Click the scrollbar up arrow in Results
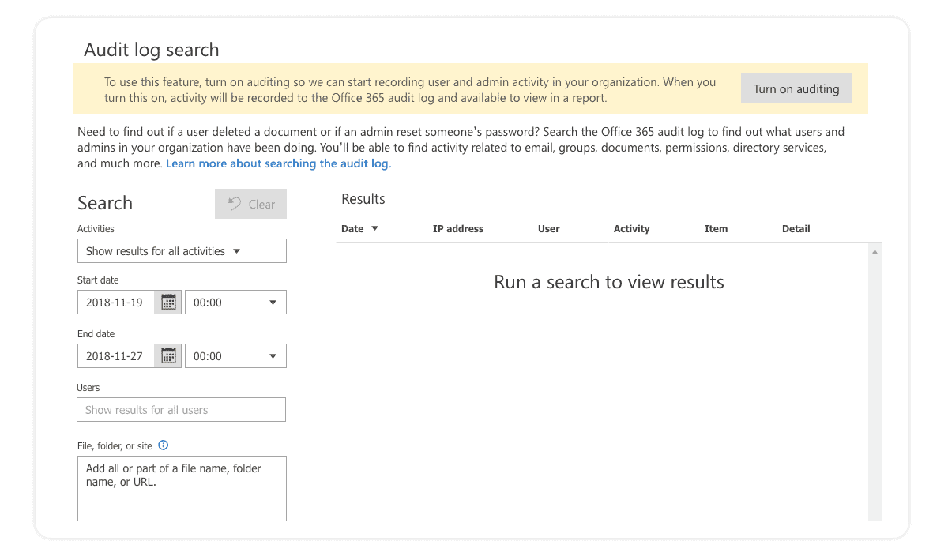The width and height of the screenshot is (948, 560). coord(874,250)
